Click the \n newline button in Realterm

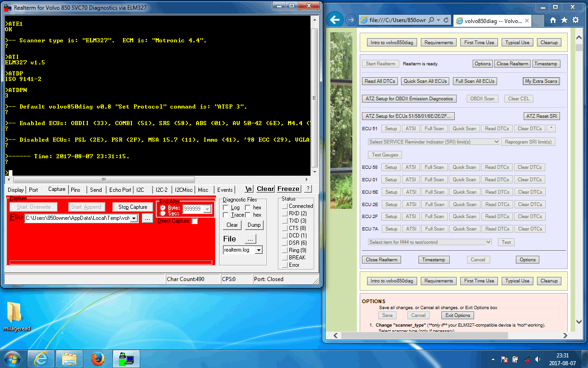point(249,189)
